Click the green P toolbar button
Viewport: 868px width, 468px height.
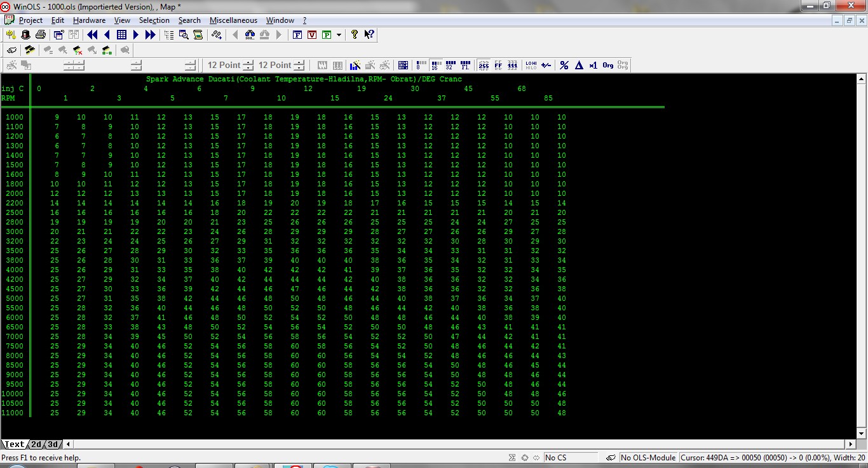point(327,35)
